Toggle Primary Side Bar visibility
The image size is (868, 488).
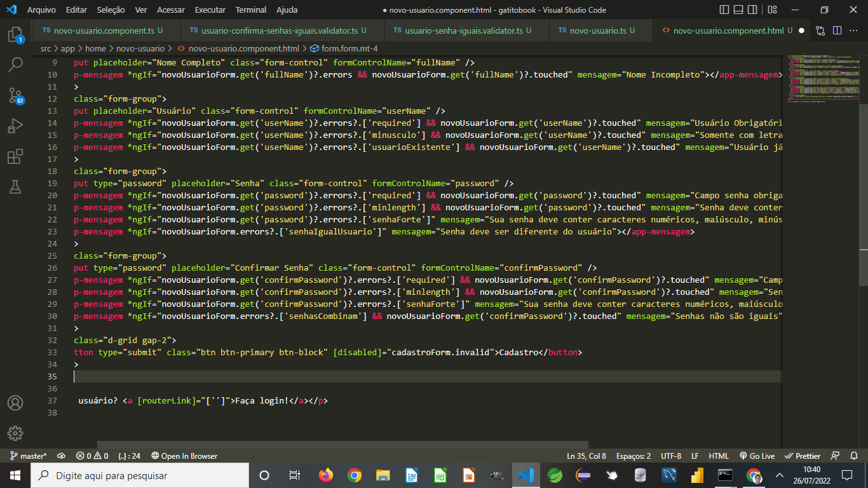[725, 10]
